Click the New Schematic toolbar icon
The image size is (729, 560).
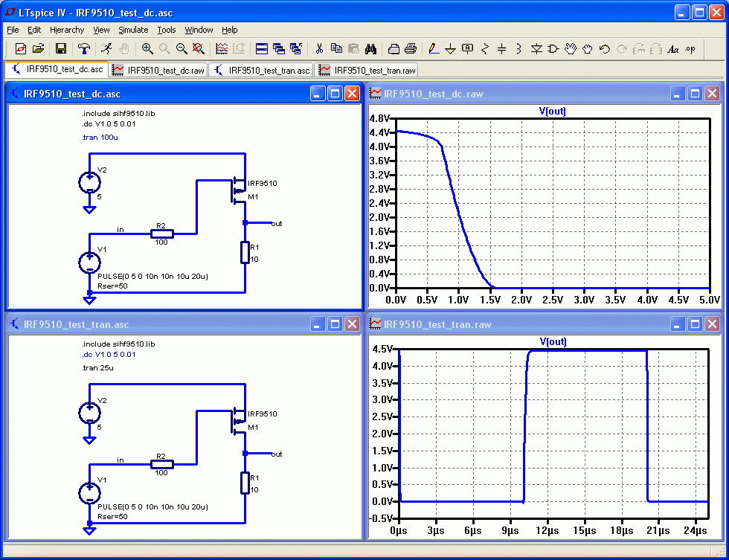pyautogui.click(x=21, y=48)
